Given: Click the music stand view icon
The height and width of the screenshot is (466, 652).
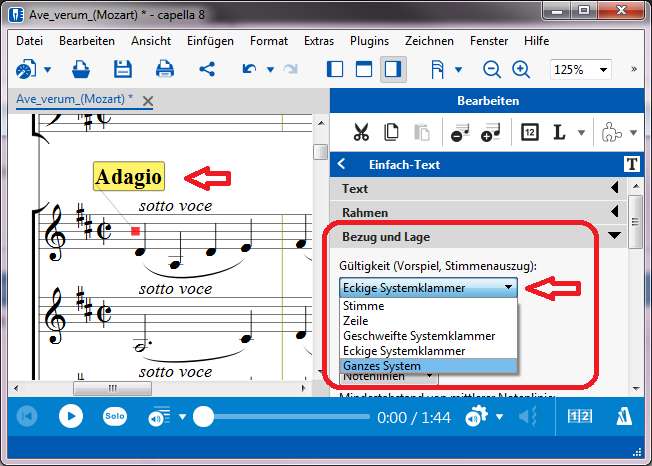Looking at the screenshot, I should [x=437, y=69].
